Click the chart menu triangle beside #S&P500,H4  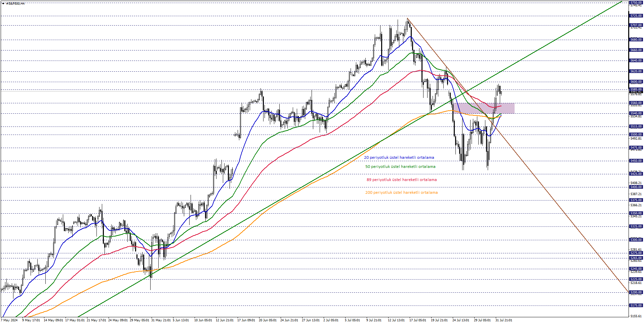coord(3,3)
